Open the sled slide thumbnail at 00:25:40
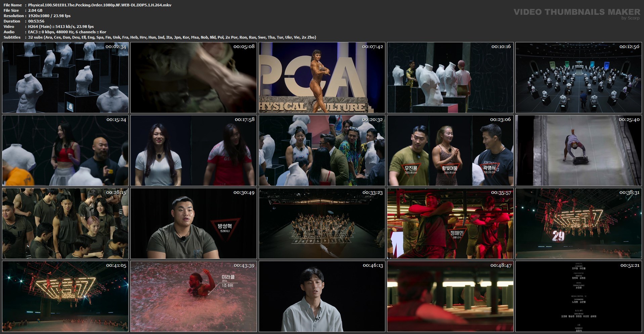 (578, 151)
